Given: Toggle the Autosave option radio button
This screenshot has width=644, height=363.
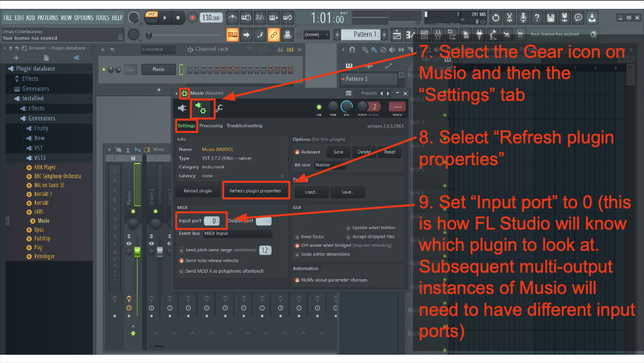Looking at the screenshot, I should (x=297, y=152).
